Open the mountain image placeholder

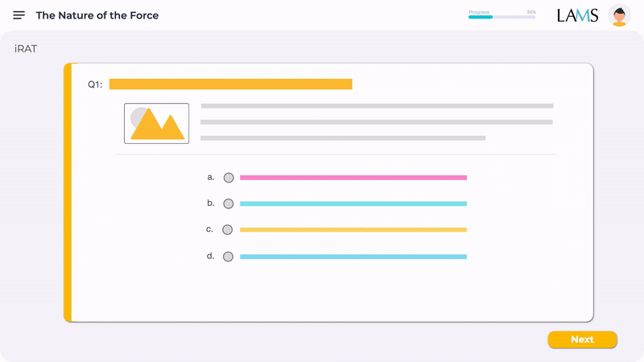[156, 123]
